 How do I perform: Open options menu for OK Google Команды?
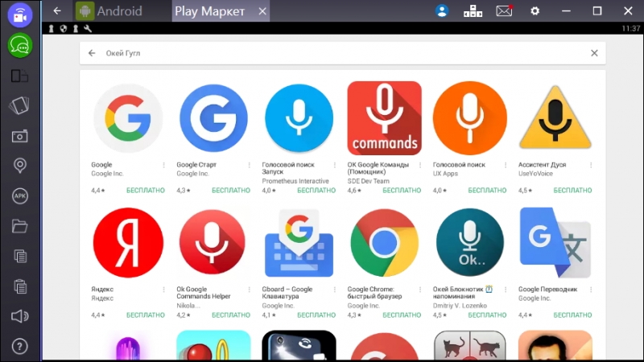coord(419,165)
